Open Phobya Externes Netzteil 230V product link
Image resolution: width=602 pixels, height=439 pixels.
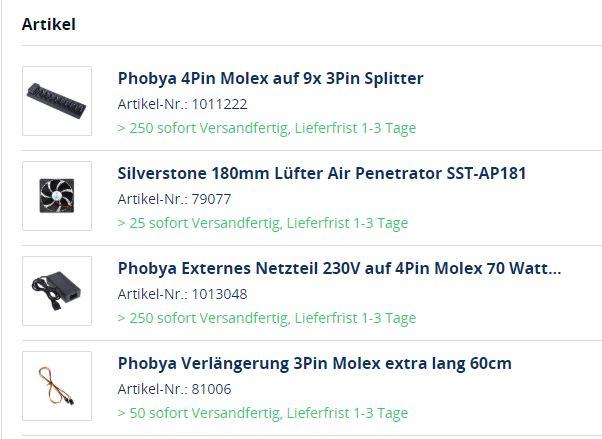pyautogui.click(x=339, y=268)
